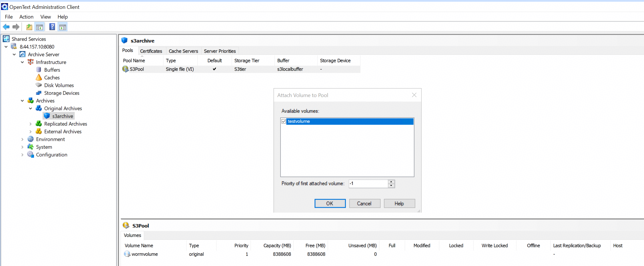This screenshot has width=644, height=266.
Task: Click the Disk Volumes icon
Action: (x=39, y=85)
